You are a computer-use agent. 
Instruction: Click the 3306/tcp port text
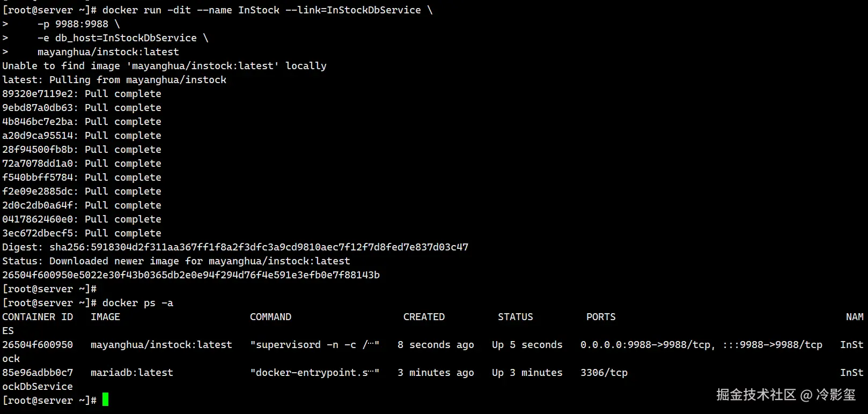[x=604, y=373]
